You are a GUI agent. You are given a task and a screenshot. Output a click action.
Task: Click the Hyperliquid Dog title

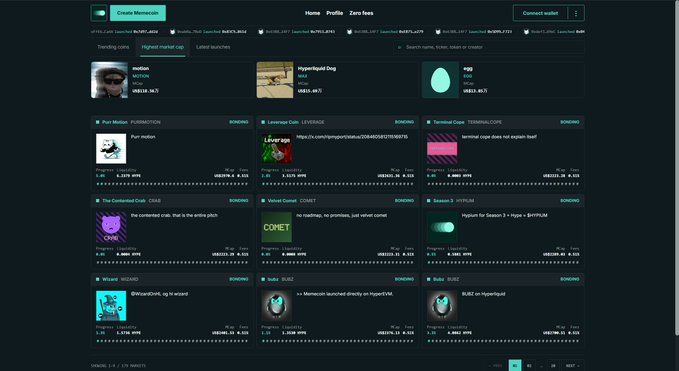317,68
